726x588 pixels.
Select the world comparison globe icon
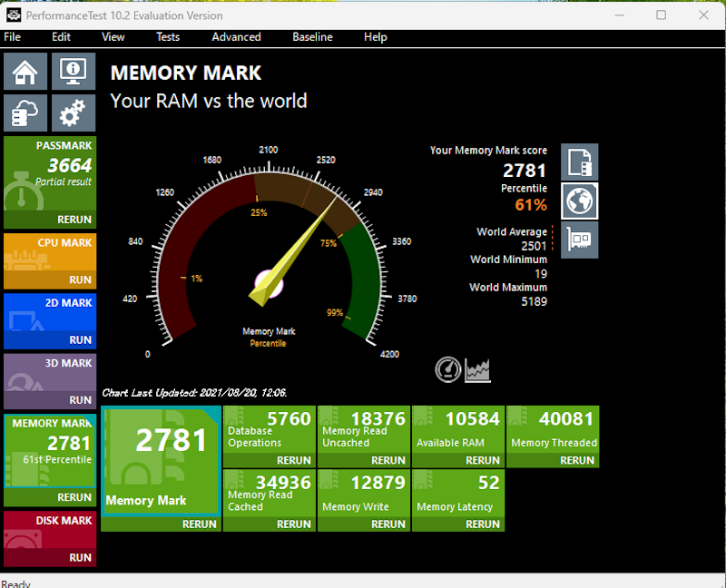click(580, 201)
